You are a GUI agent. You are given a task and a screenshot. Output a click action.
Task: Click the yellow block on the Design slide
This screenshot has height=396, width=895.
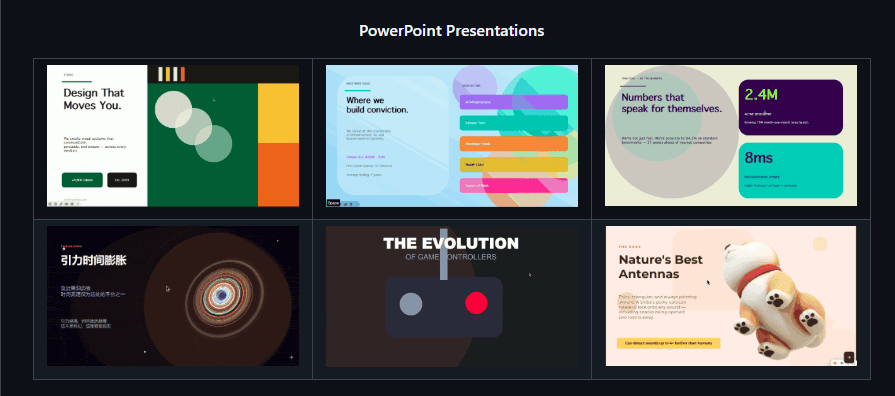click(279, 113)
